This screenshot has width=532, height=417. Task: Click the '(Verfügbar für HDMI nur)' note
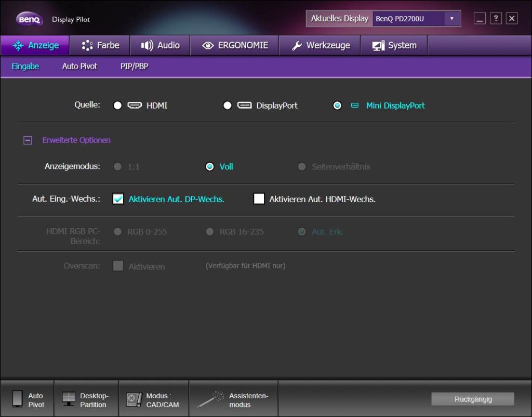coord(245,266)
